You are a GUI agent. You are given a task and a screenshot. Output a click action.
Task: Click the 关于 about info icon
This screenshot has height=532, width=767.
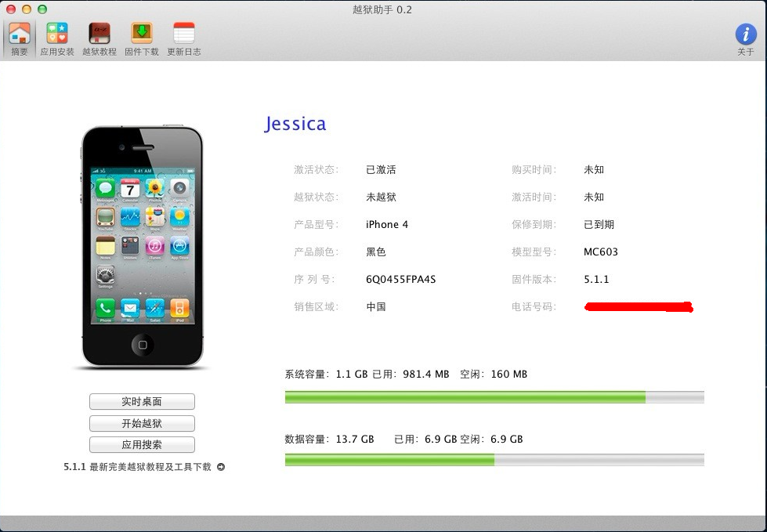point(746,39)
